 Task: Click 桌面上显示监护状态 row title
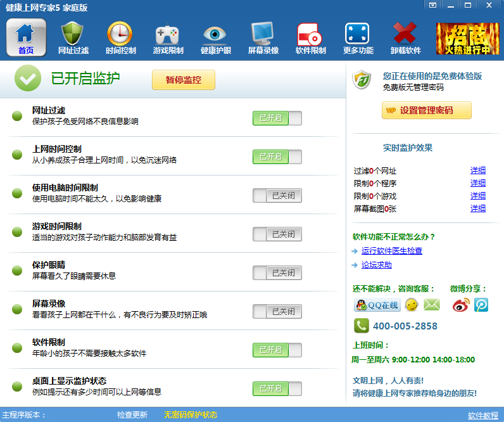click(69, 381)
